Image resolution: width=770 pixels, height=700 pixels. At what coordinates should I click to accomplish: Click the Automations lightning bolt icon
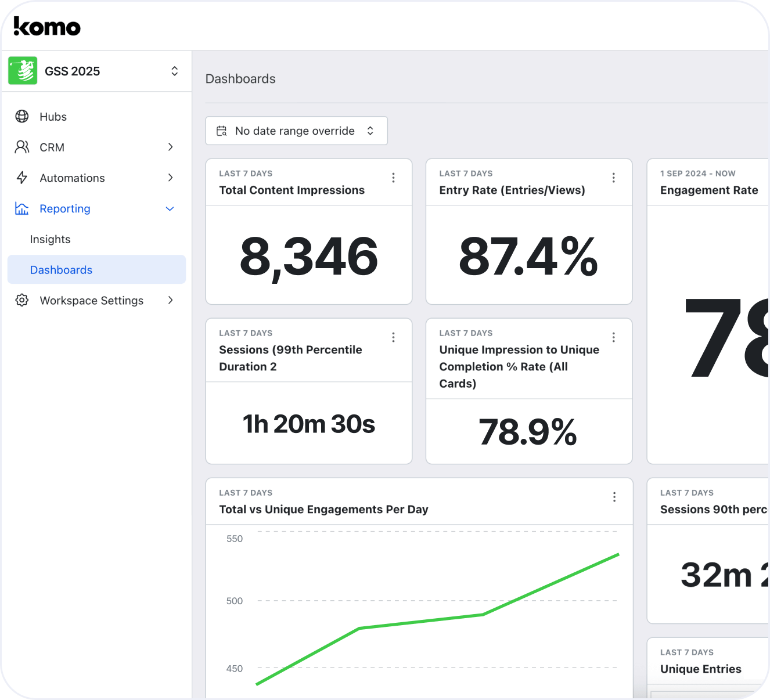[x=22, y=178]
